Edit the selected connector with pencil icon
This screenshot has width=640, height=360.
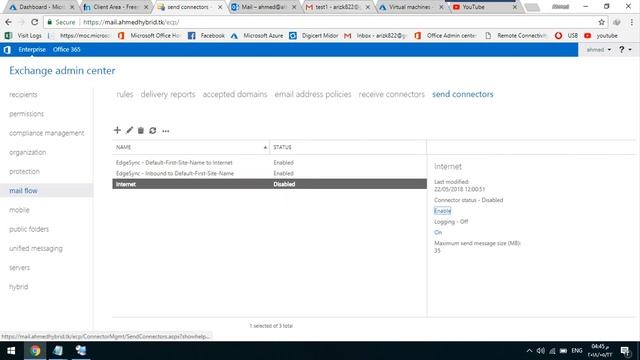(129, 130)
